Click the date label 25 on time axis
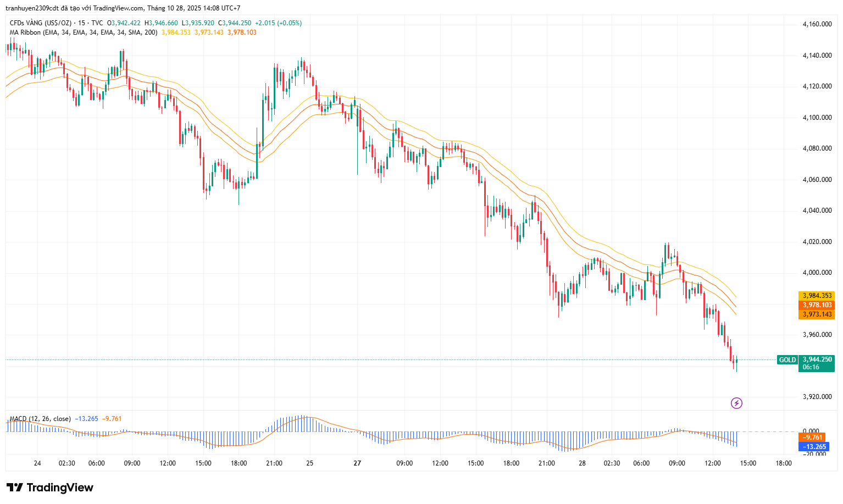Screen dimensions: 843x504 310,463
